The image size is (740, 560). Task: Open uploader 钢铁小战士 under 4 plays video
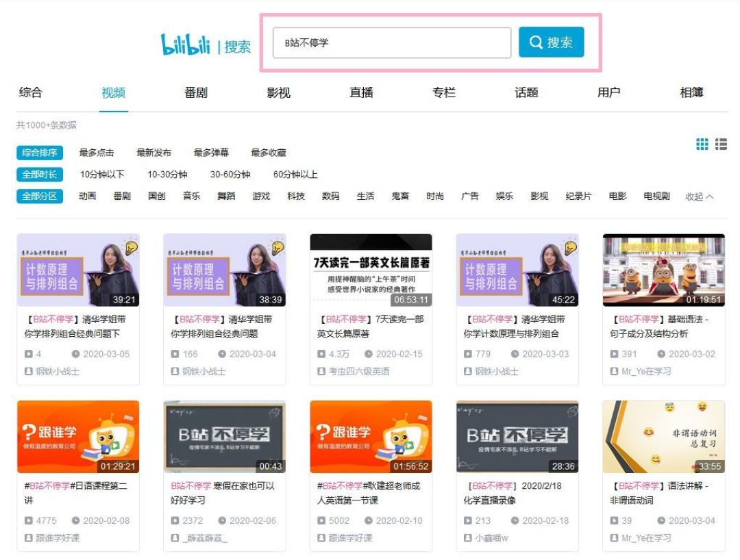point(58,372)
